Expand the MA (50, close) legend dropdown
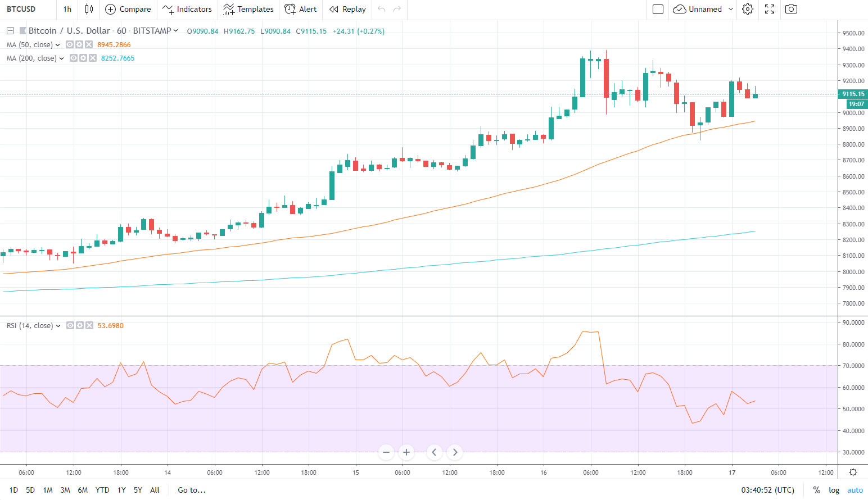The image size is (868, 500). tap(57, 44)
